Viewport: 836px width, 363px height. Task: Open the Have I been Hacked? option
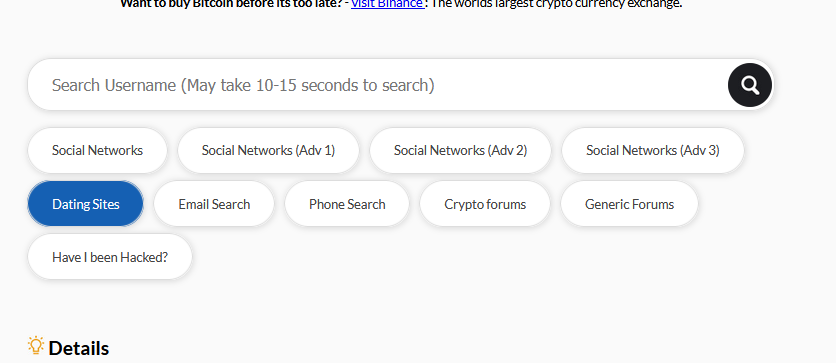(110, 257)
